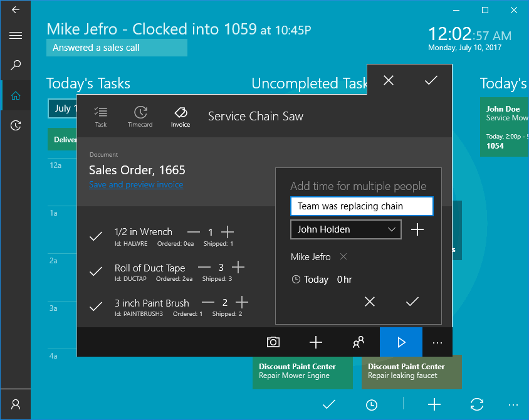Click the search icon in sidebar
This screenshot has height=420, width=529.
16,65
